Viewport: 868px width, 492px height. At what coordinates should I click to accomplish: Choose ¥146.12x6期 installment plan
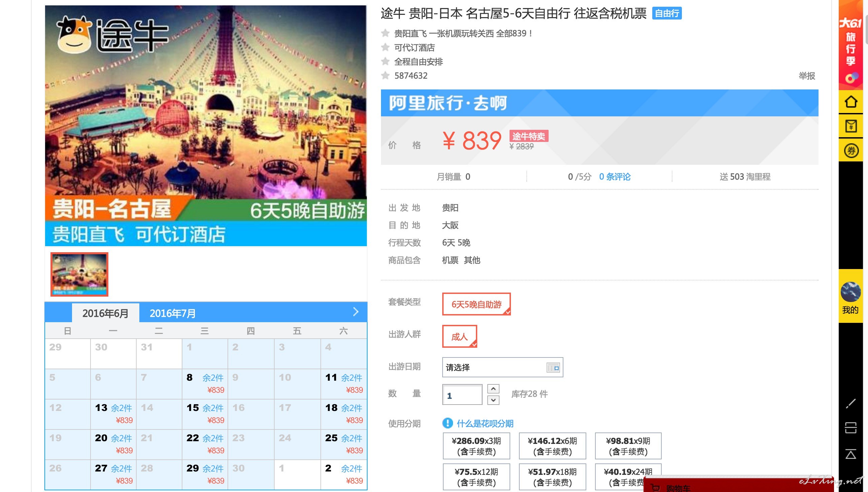click(553, 446)
